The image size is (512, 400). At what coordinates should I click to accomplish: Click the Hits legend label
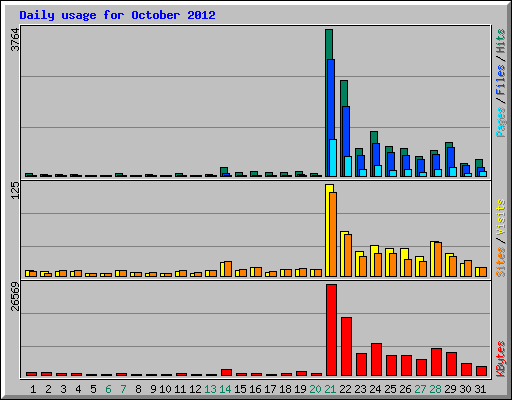501,41
